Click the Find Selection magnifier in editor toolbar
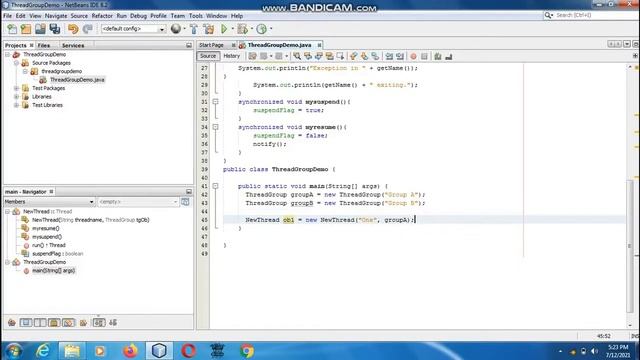This screenshot has width=640, height=360. coord(297,56)
